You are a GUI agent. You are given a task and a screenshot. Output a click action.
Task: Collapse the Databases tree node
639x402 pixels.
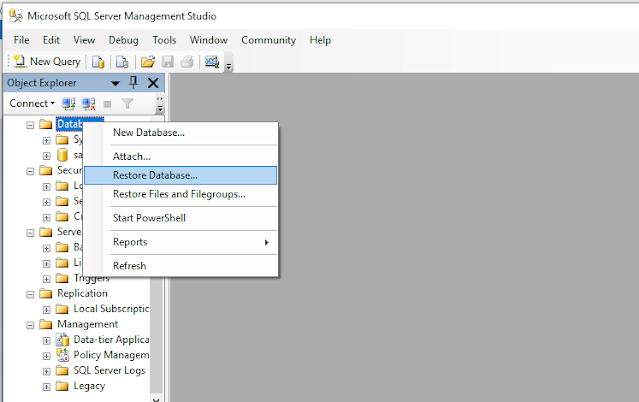coord(30,125)
